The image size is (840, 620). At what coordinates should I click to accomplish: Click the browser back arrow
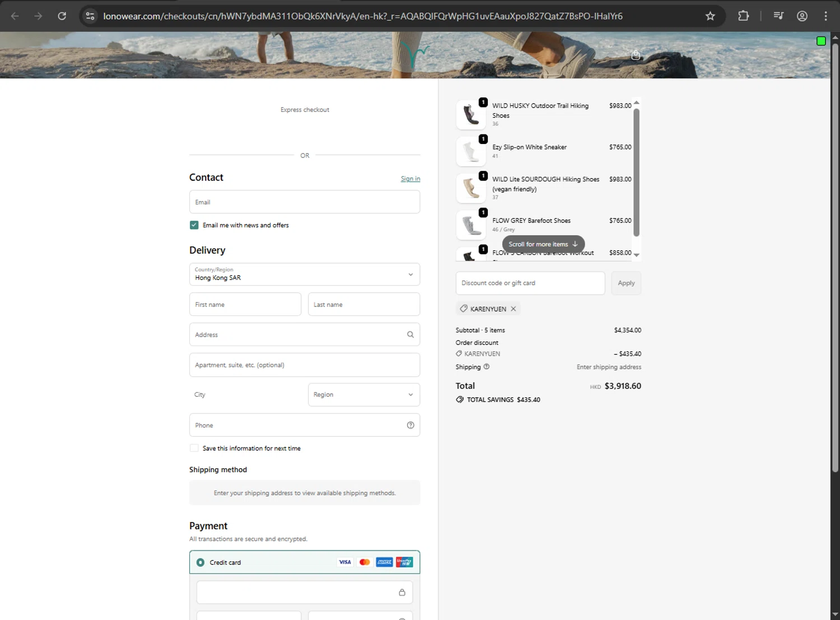[x=15, y=16]
